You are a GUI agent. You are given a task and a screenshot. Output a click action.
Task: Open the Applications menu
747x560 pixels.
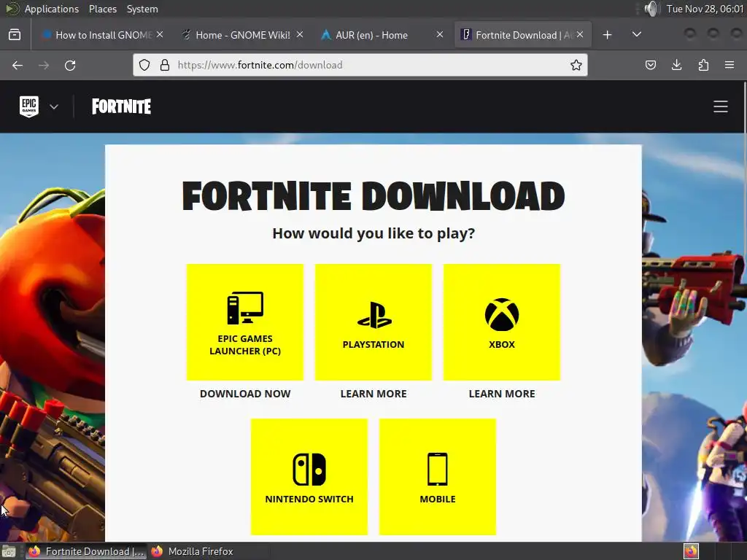[x=52, y=9]
